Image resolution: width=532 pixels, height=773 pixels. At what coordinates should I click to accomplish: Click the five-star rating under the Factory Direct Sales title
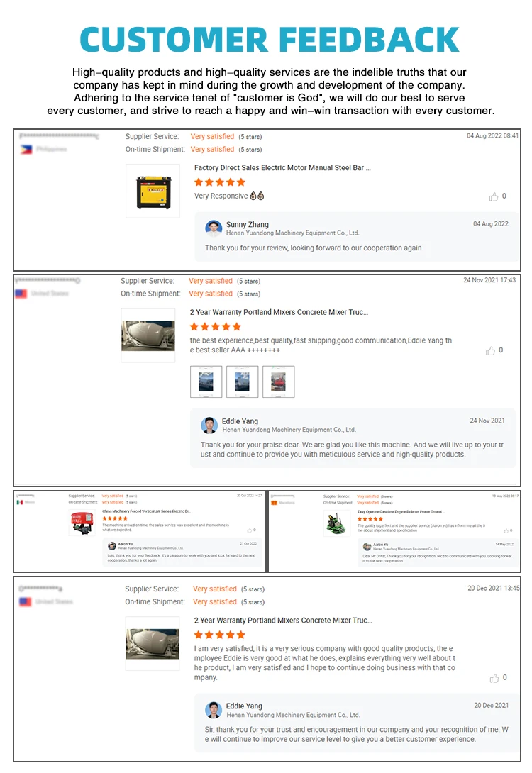point(219,182)
